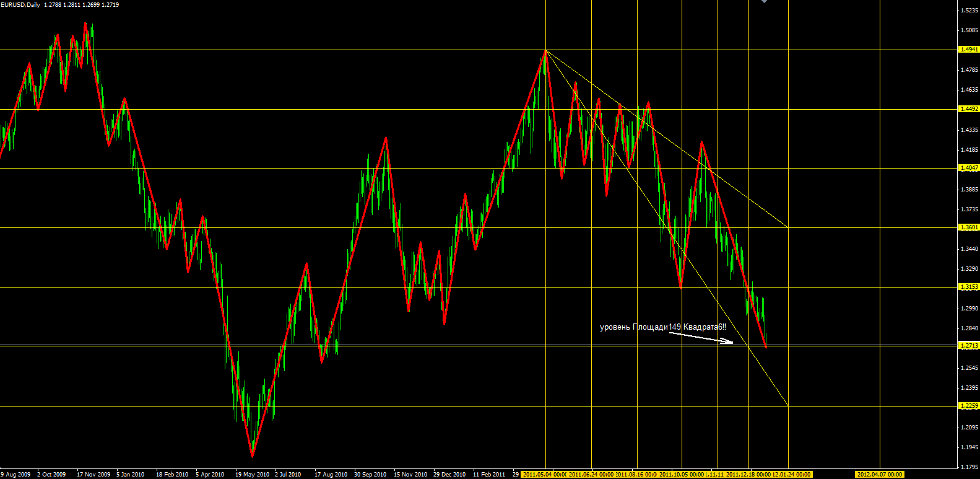Select the 1.2259 price level label

point(968,406)
